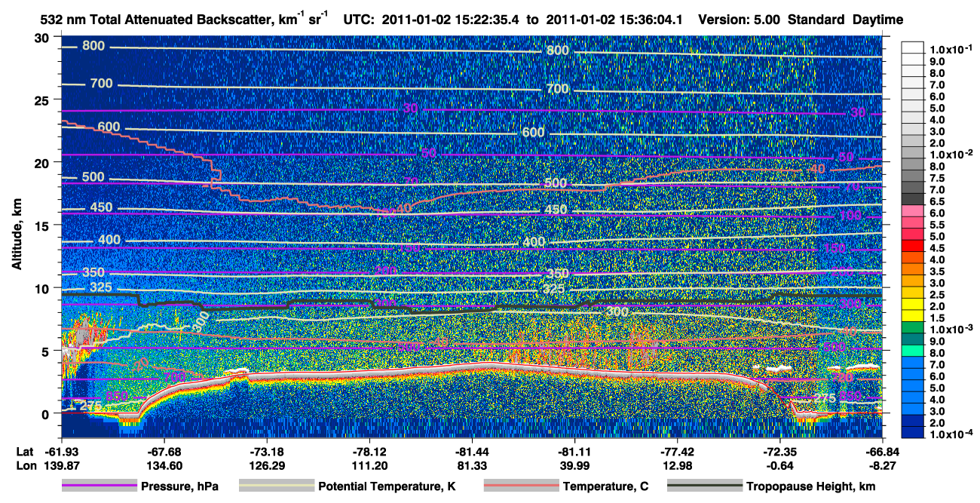Click the longitude value 134.60
This screenshot has height=503, width=980.
click(165, 466)
